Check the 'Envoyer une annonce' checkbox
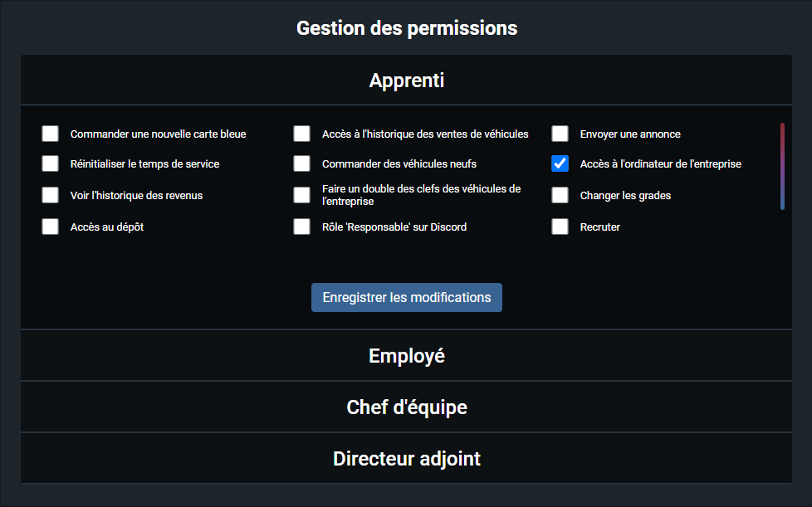Screen dimensions: 812x507 click(560, 134)
